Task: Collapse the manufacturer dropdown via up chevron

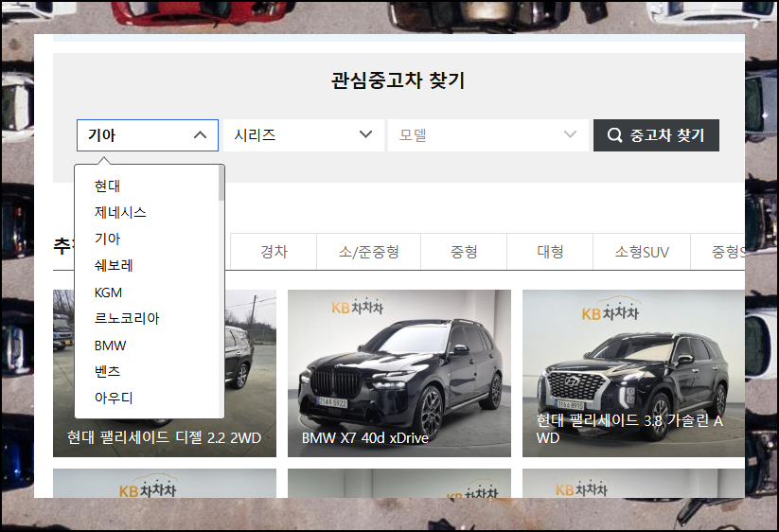Action: [x=200, y=135]
